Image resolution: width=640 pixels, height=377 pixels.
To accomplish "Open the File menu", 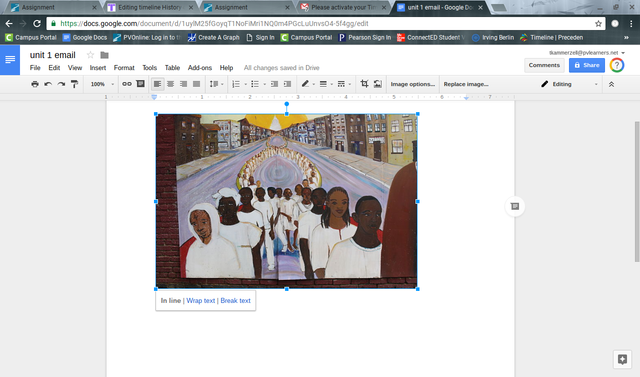I will point(35,68).
